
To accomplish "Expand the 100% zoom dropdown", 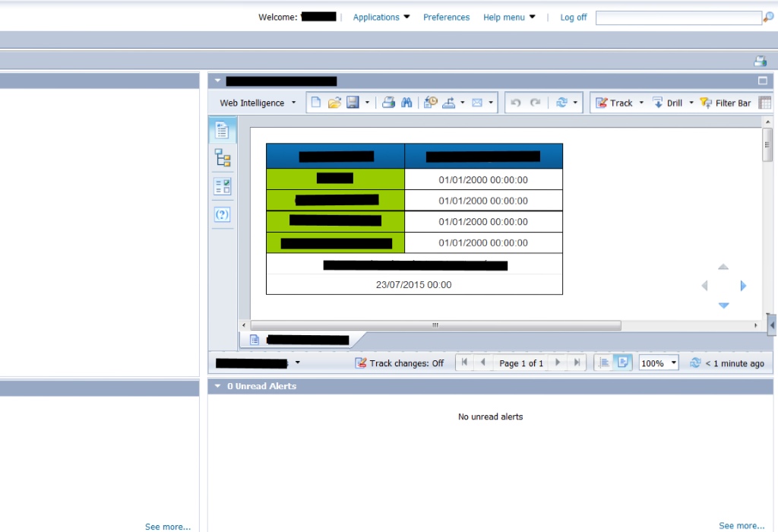I will point(673,363).
